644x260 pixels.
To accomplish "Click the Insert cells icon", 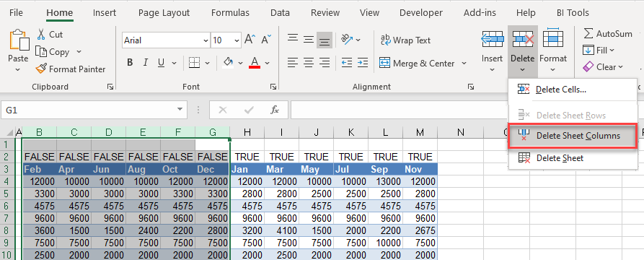I will [x=492, y=40].
